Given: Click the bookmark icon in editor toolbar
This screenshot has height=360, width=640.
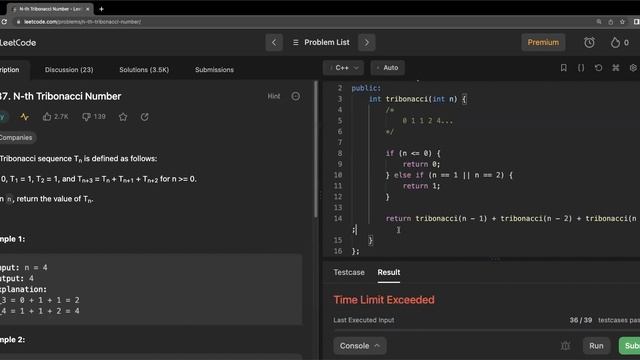Looking at the screenshot, I should (564, 68).
